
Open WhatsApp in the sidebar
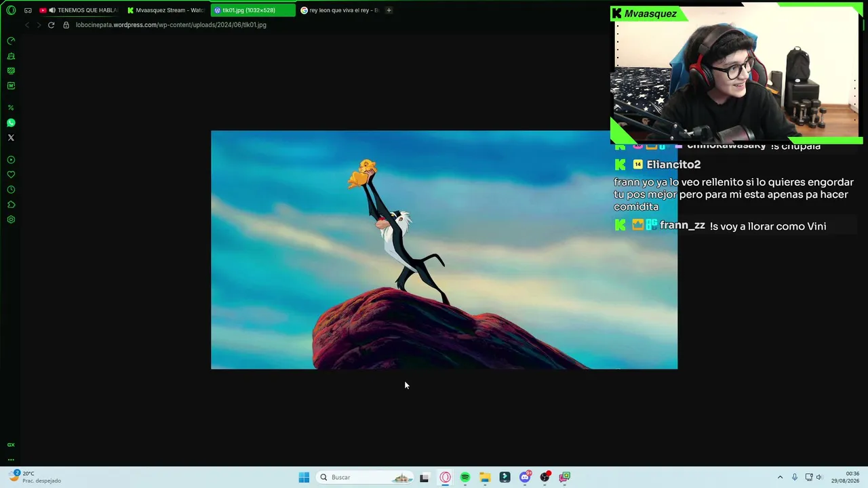click(x=11, y=123)
